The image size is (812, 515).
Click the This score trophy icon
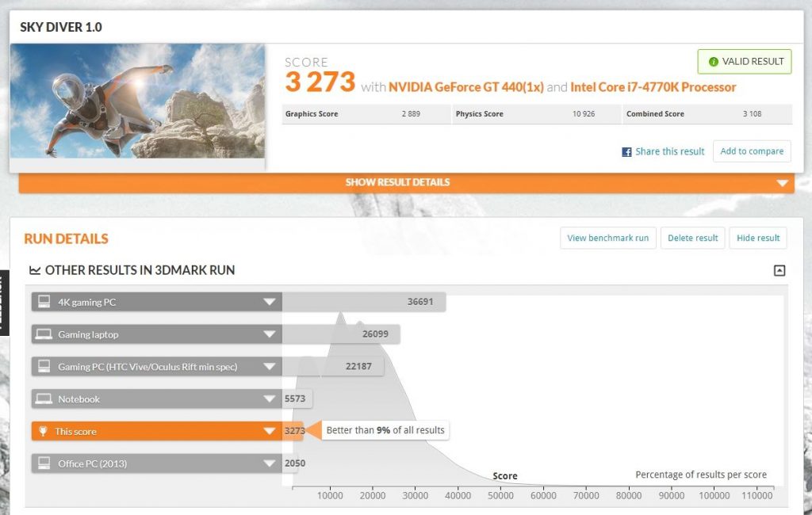coord(44,432)
